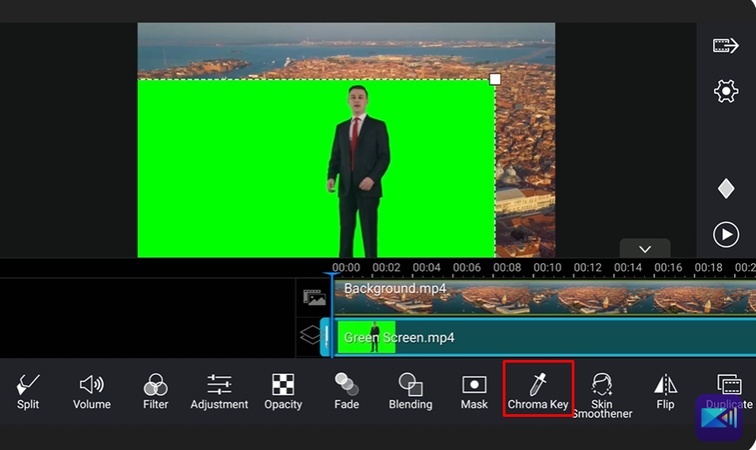Screen dimensions: 756x450
Task: Play the video preview
Action: 726,234
